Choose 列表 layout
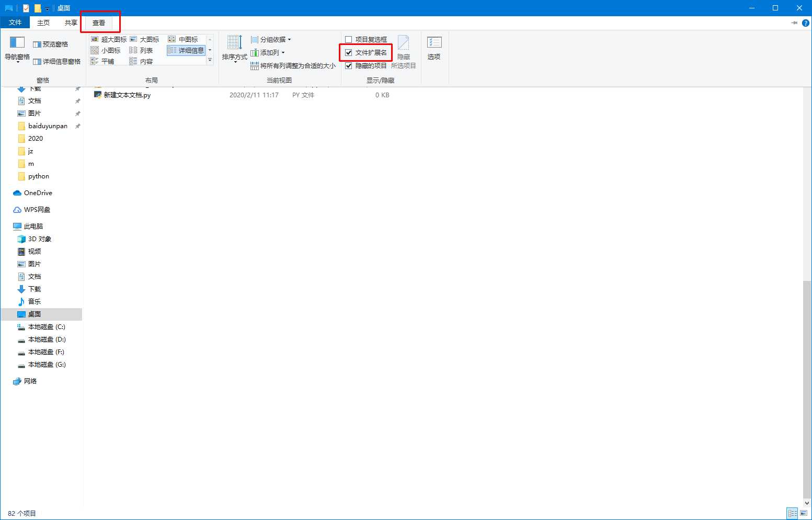Screen dimensions: 812x520 tap(141, 50)
